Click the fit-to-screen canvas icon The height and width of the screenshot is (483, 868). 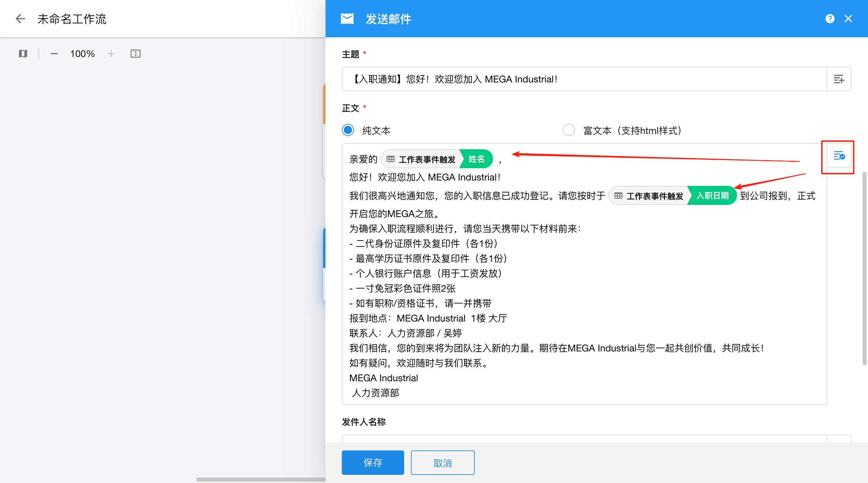[x=136, y=54]
